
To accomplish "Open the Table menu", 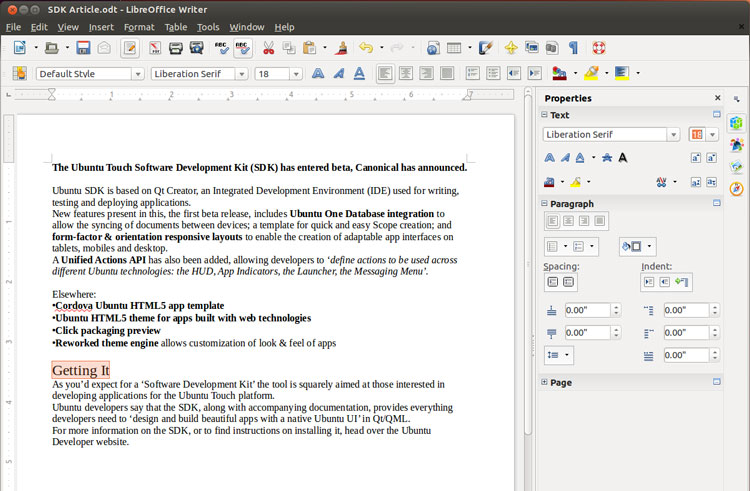I will (176, 27).
